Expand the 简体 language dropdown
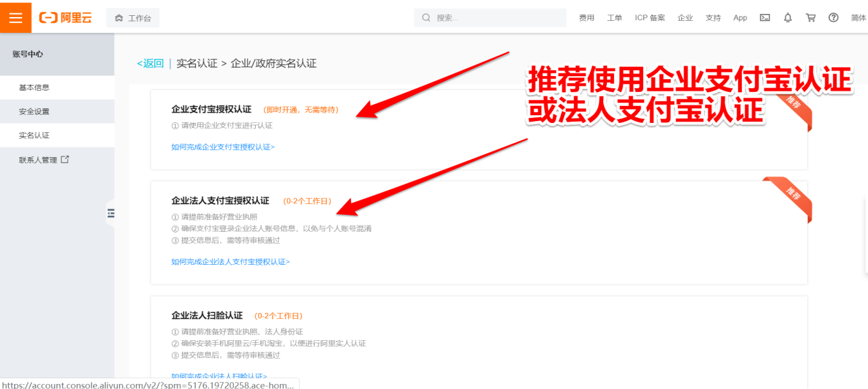This screenshot has height=389, width=868. (858, 18)
